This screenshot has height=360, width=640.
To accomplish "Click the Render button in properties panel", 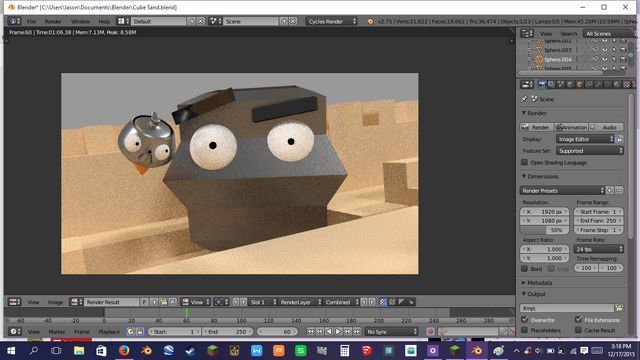I will 536,127.
